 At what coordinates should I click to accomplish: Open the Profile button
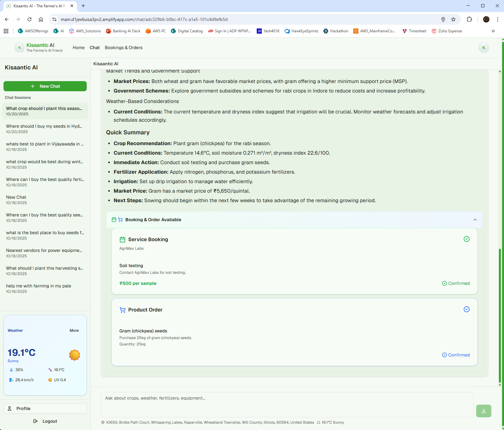(45, 408)
